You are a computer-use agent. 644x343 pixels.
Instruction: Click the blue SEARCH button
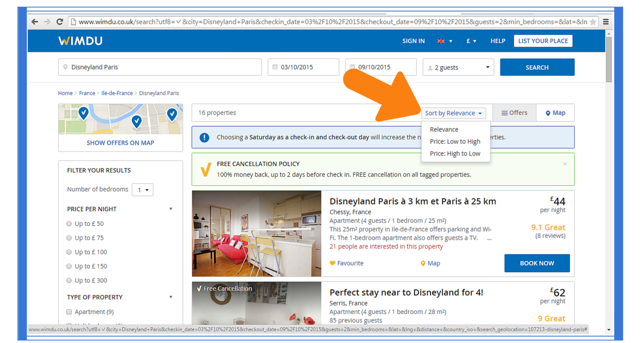pos(537,67)
